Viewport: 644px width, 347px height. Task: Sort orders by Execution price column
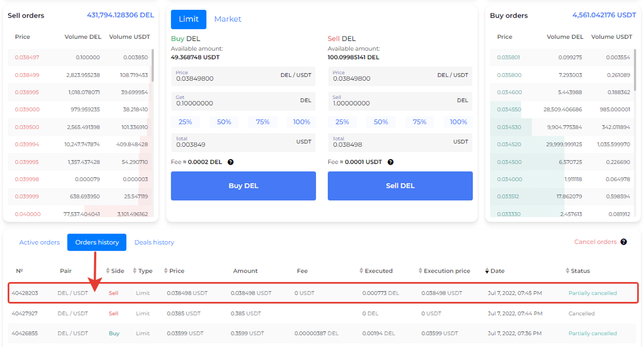click(444, 271)
